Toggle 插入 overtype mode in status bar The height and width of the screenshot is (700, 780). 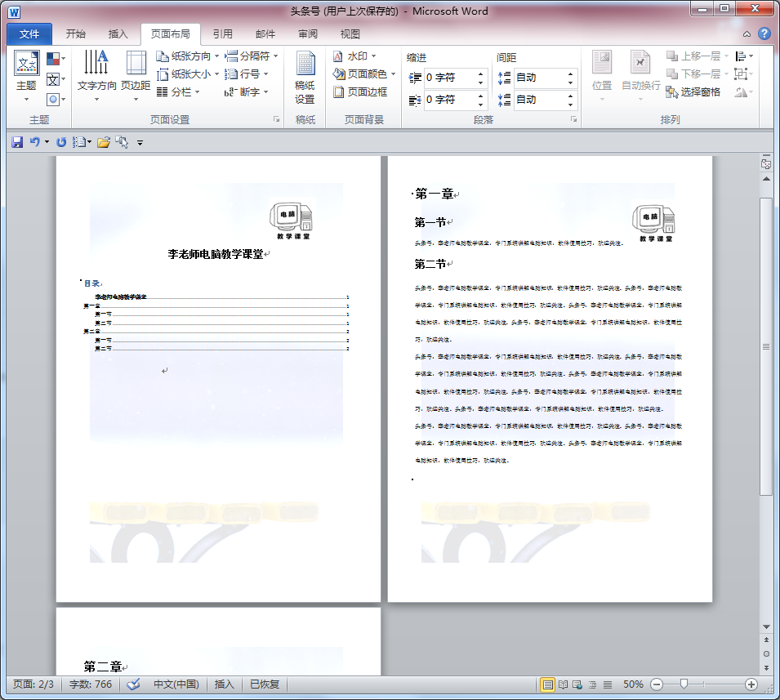tap(224, 684)
